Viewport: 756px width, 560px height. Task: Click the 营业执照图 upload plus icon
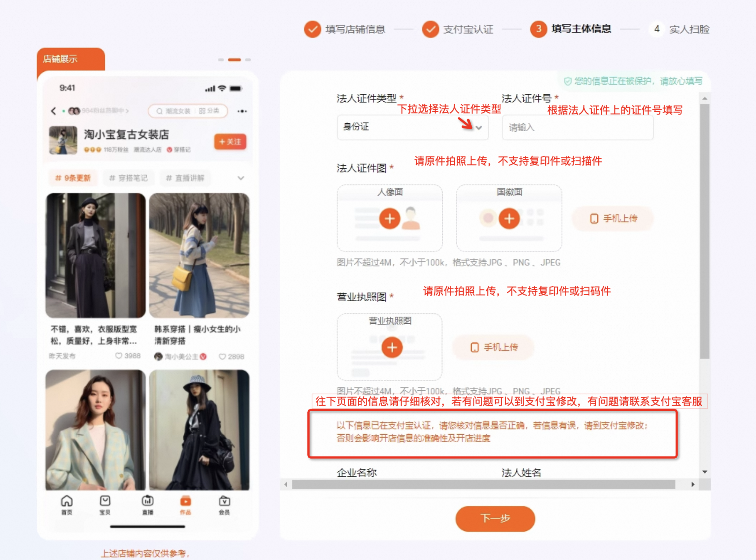click(x=392, y=347)
